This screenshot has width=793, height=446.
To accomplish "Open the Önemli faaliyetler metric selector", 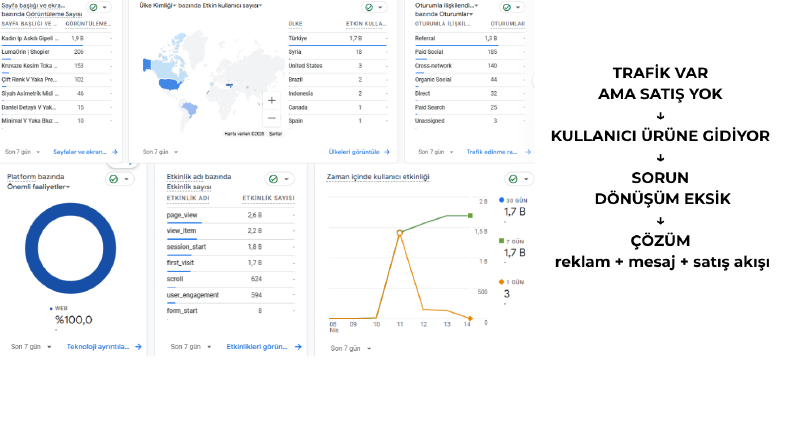I will pos(38,187).
